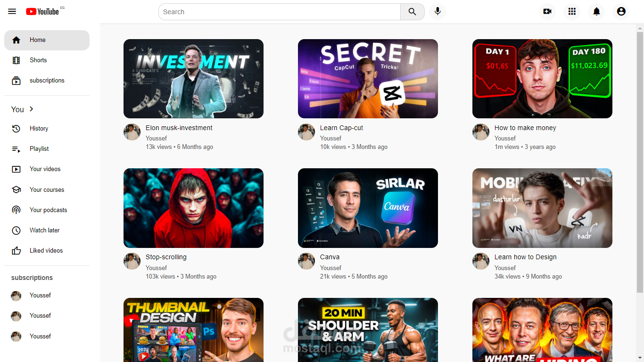Click channel avatar beside Elon musk-investment

pos(132,132)
